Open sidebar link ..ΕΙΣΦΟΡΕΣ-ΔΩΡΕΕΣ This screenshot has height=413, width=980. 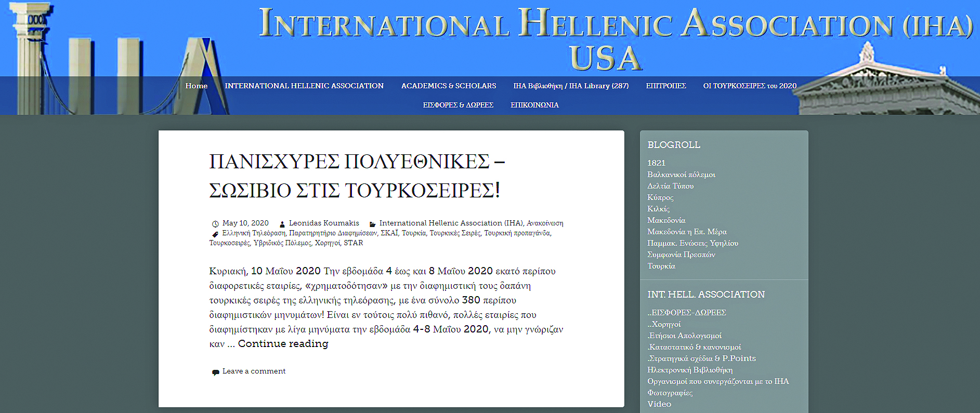point(687,312)
